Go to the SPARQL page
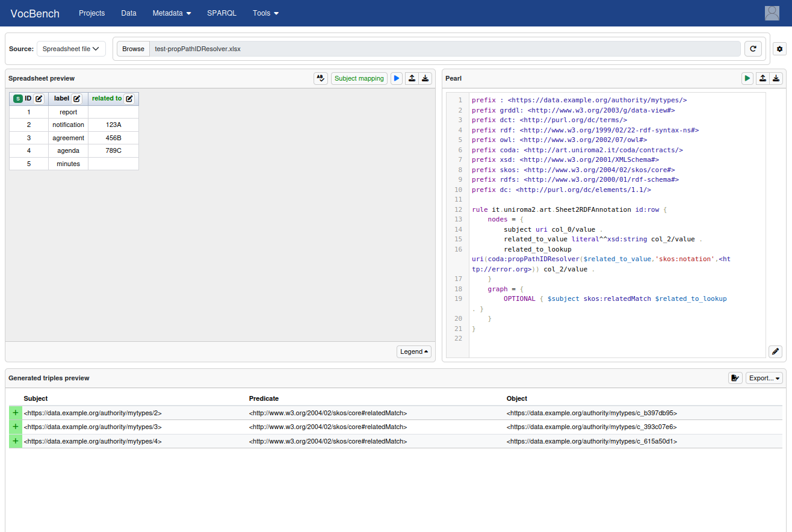 click(222, 13)
